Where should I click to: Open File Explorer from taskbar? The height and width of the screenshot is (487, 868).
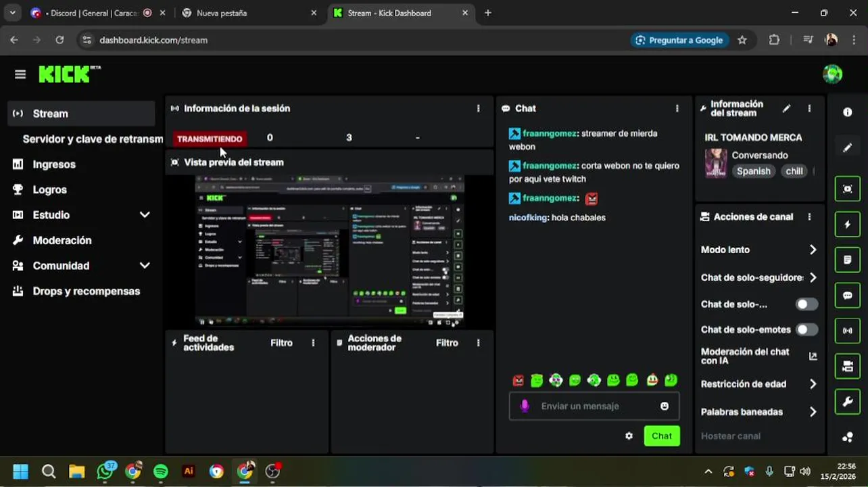click(x=76, y=471)
